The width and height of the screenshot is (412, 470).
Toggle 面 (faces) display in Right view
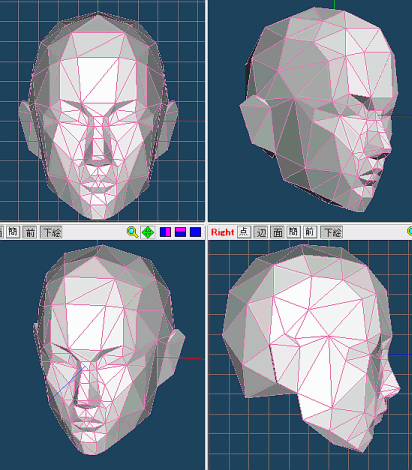[x=277, y=232]
